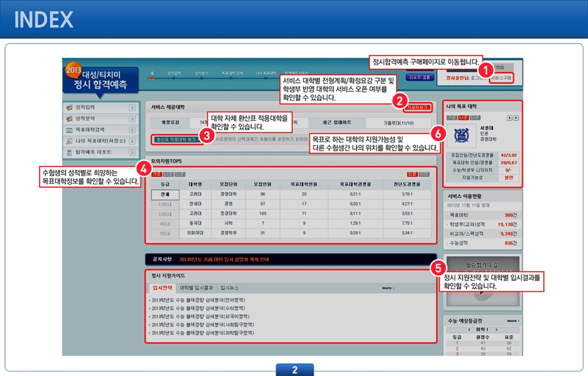The image size is (588, 376).
Task: Show next target university with right arrow
Action: coord(516,117)
